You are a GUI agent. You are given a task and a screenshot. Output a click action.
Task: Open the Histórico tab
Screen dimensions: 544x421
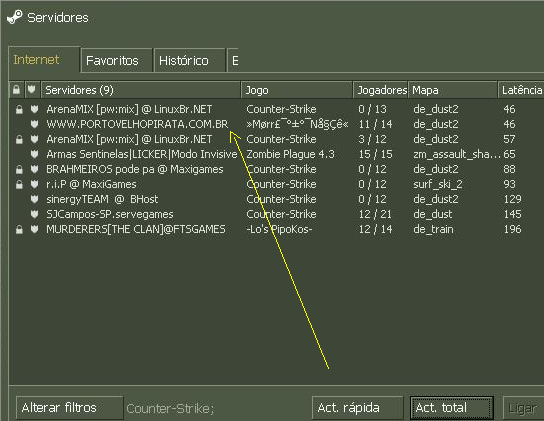(189, 61)
